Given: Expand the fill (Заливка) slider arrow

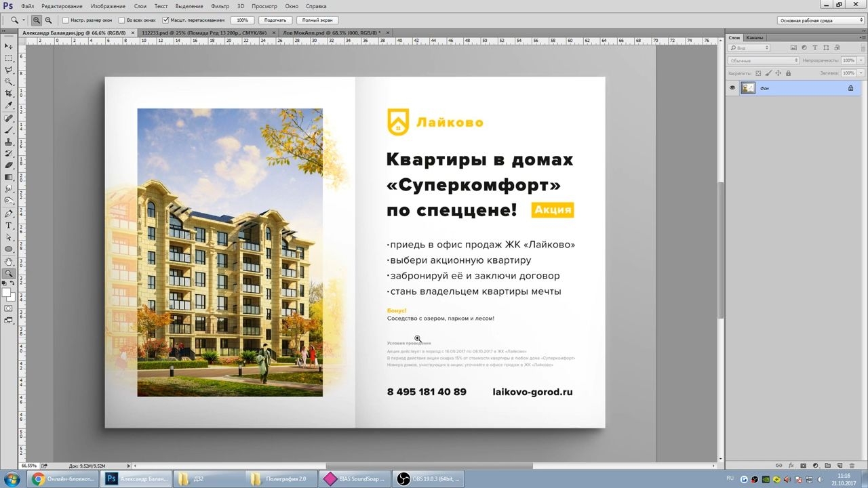Looking at the screenshot, I should (861, 73).
